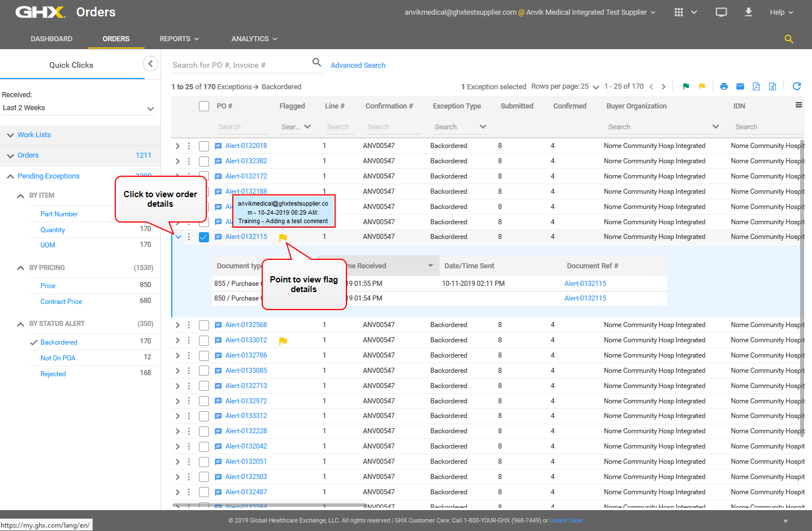Collapse the Quick Clicks panel arrow

[150, 64]
